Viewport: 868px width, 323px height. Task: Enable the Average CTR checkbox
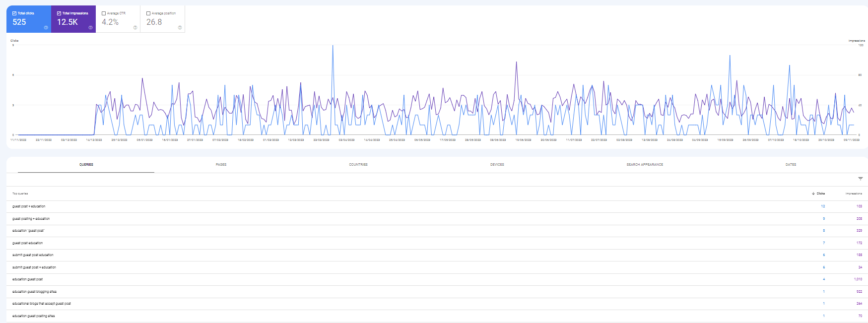tap(104, 13)
